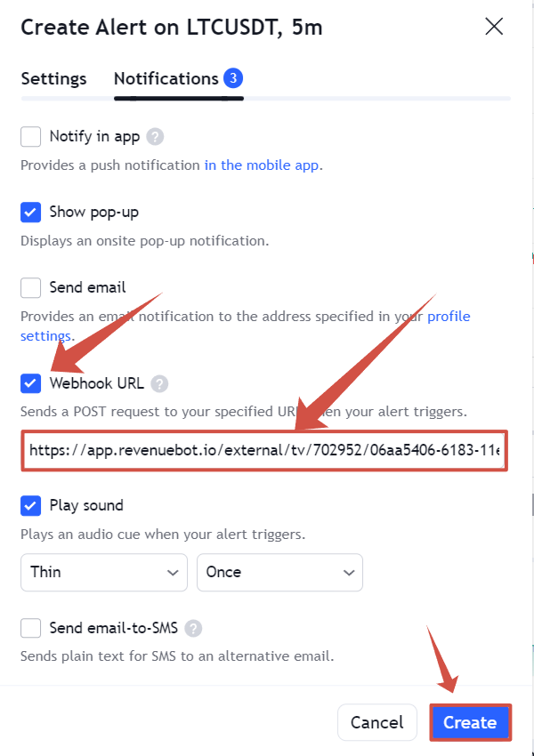This screenshot has height=756, width=534.
Task: Click the chevron arrow of the Thin dropdown
Action: pyautogui.click(x=172, y=573)
